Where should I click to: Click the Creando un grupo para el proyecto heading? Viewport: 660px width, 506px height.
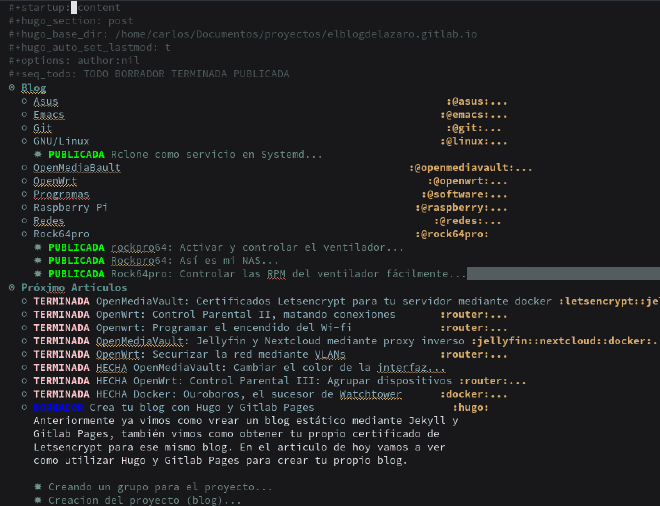160,487
